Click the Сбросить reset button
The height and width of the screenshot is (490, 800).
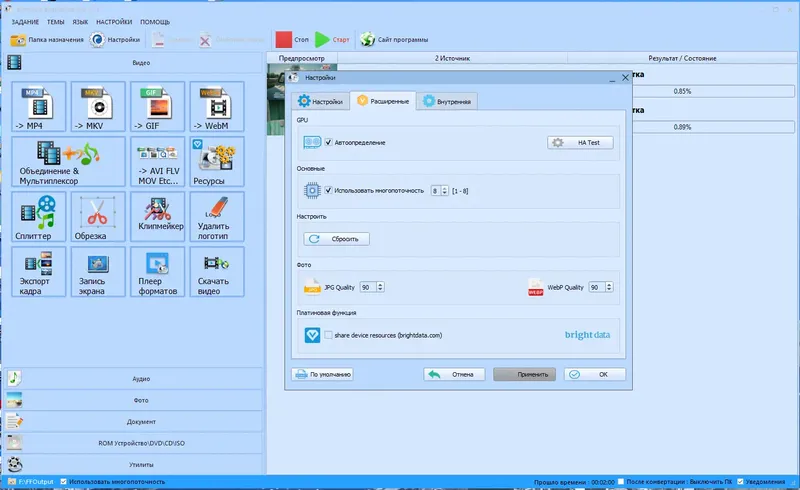(337, 239)
